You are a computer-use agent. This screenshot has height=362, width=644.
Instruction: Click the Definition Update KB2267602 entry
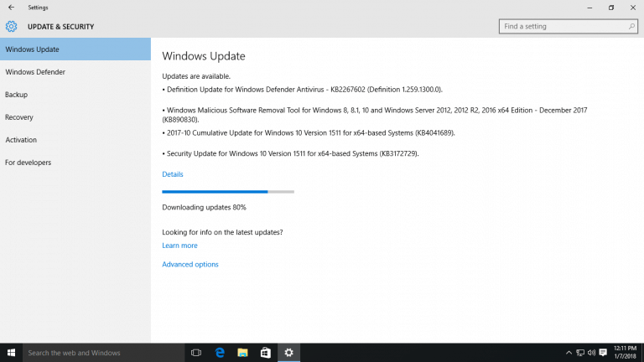302,90
